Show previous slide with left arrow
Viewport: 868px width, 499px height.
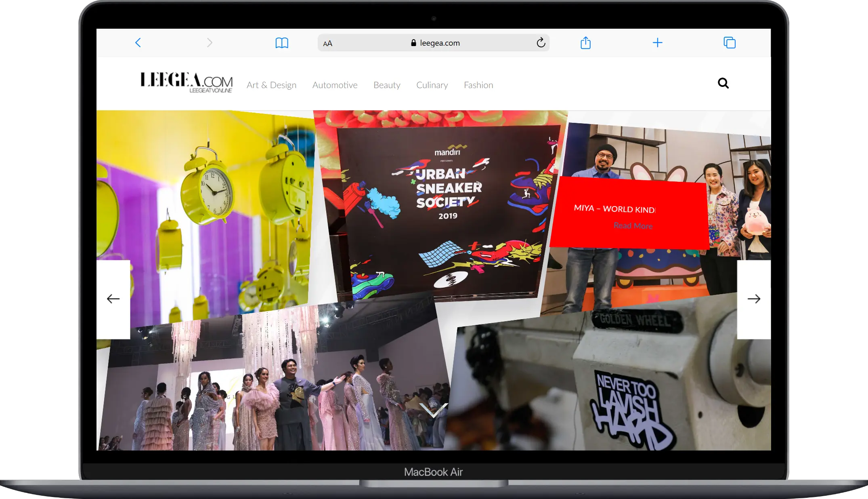point(113,299)
